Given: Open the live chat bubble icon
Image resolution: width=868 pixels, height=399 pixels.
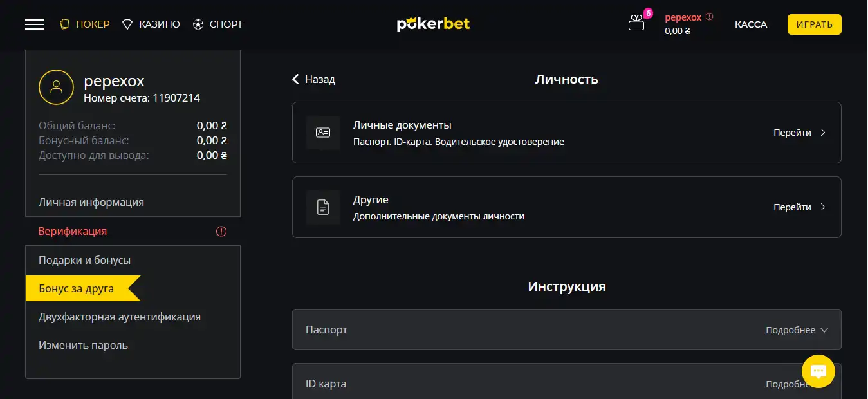Looking at the screenshot, I should click(818, 371).
